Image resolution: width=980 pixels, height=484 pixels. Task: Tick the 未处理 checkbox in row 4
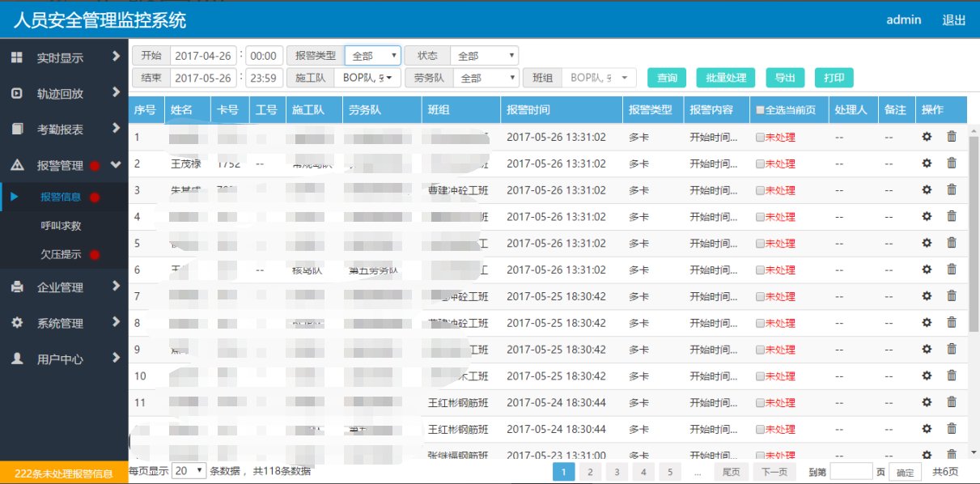pyautogui.click(x=760, y=217)
